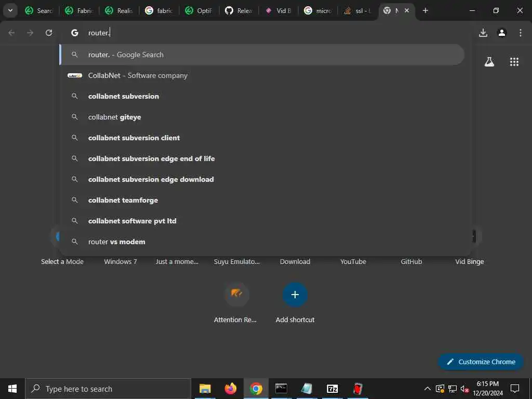Open Search Labs flask icon
Image resolution: width=532 pixels, height=399 pixels.
click(x=489, y=62)
